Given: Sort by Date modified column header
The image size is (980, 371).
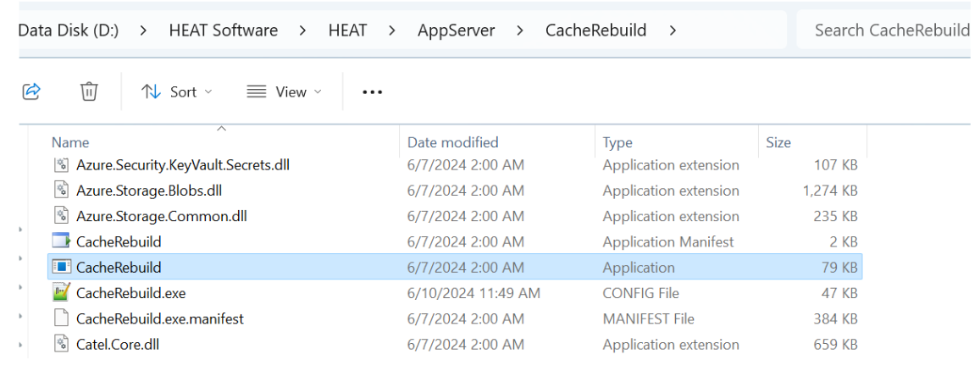Looking at the screenshot, I should coord(452,142).
